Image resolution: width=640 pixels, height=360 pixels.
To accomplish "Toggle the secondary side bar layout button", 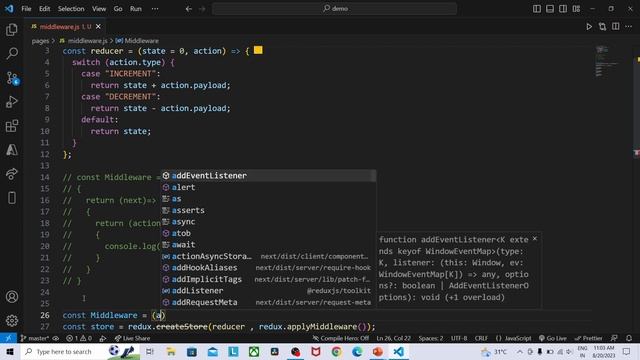I will [x=563, y=9].
